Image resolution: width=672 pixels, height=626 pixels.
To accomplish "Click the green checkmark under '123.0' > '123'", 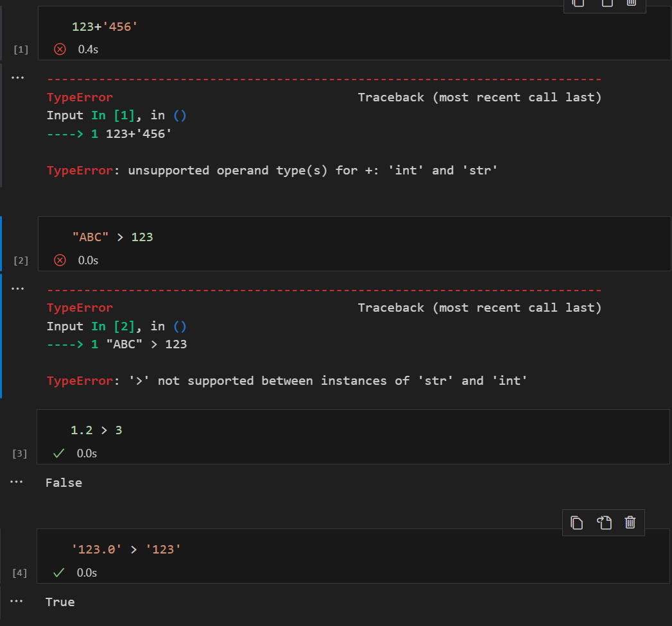I will point(59,573).
